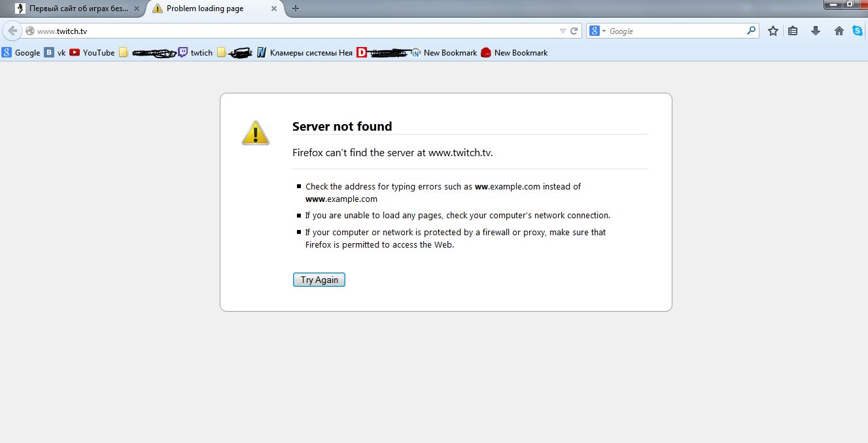Open the Кламеры системы Нея bookmark

click(305, 53)
